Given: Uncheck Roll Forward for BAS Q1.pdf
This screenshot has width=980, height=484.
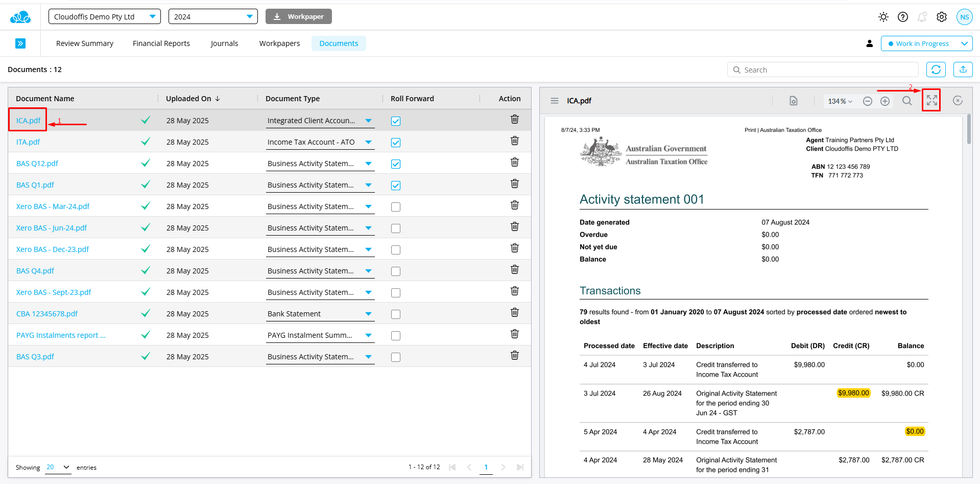Looking at the screenshot, I should pyautogui.click(x=396, y=186).
